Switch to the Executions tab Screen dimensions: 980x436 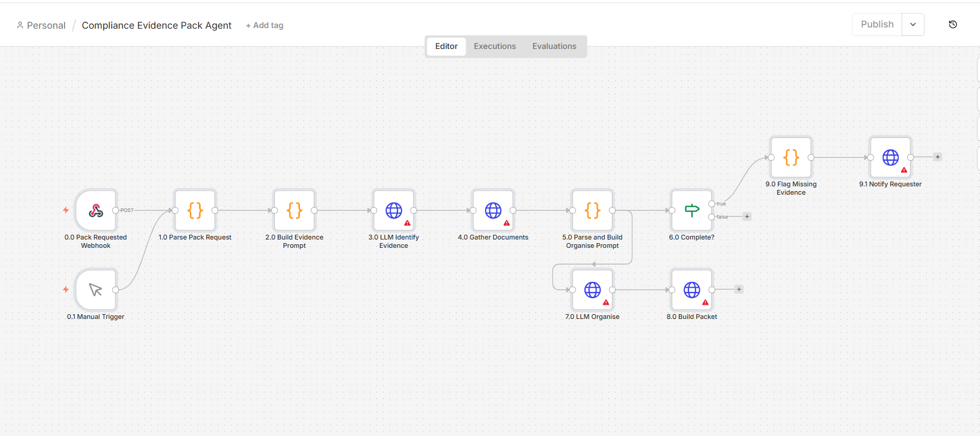(x=495, y=46)
